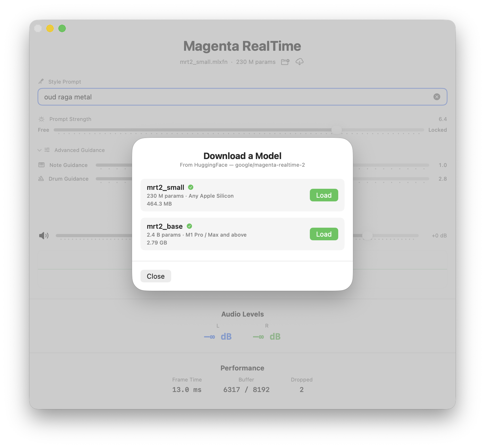Click the 'Locked' slider end label

click(438, 130)
